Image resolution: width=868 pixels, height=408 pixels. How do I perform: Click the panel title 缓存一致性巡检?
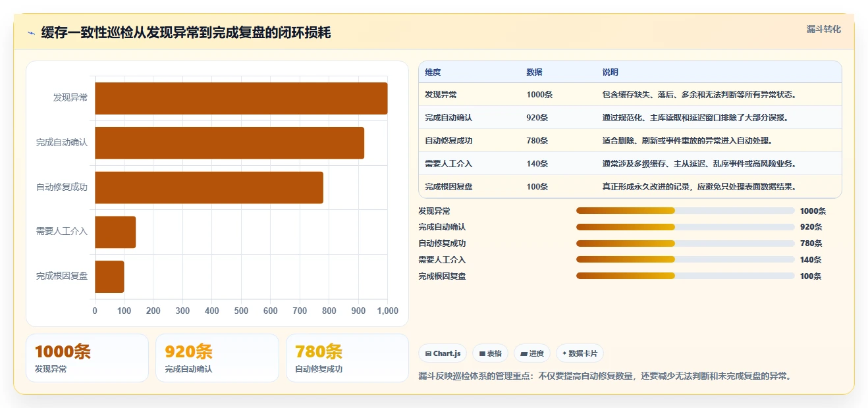[186, 33]
